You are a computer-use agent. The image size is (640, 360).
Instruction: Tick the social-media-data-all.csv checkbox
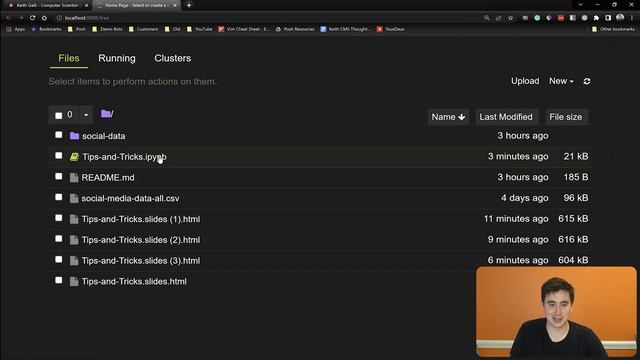(59, 197)
